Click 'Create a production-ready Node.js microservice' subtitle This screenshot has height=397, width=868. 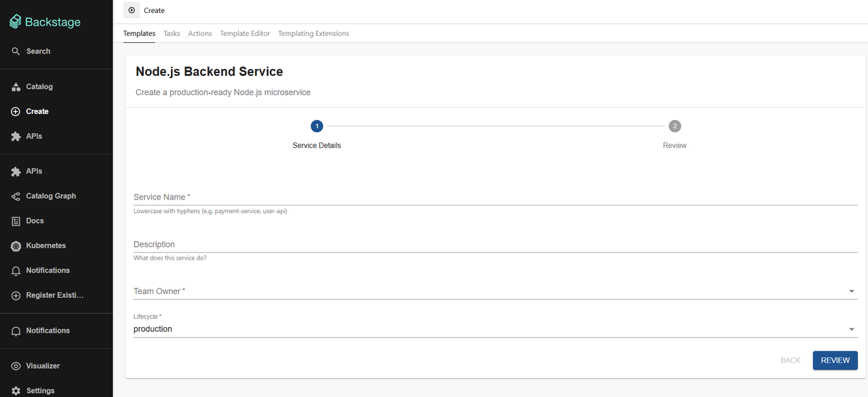223,92
